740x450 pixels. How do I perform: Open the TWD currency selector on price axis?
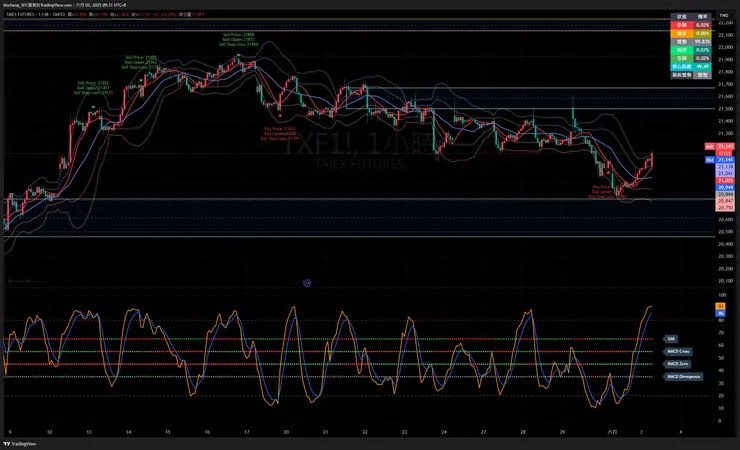point(724,16)
